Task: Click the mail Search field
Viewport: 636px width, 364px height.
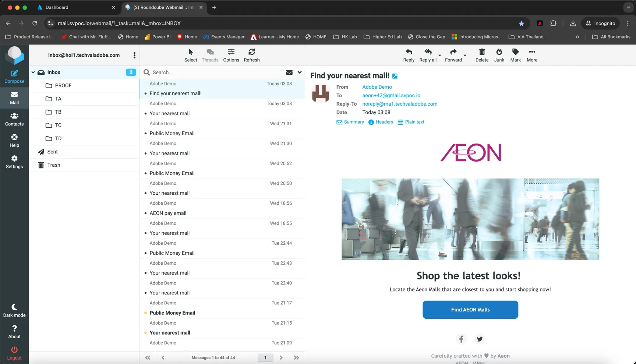Action: [217, 73]
